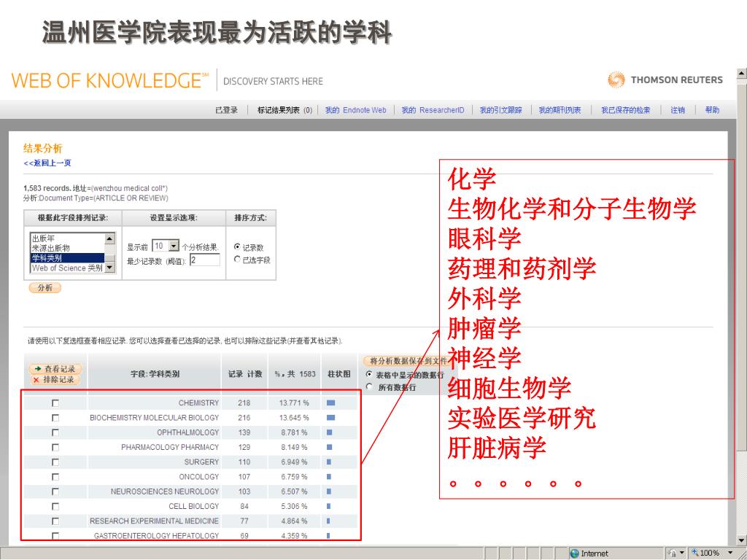Click the 最少记录数 threshold input field
Viewport: 747px width, 560px height.
(205, 260)
